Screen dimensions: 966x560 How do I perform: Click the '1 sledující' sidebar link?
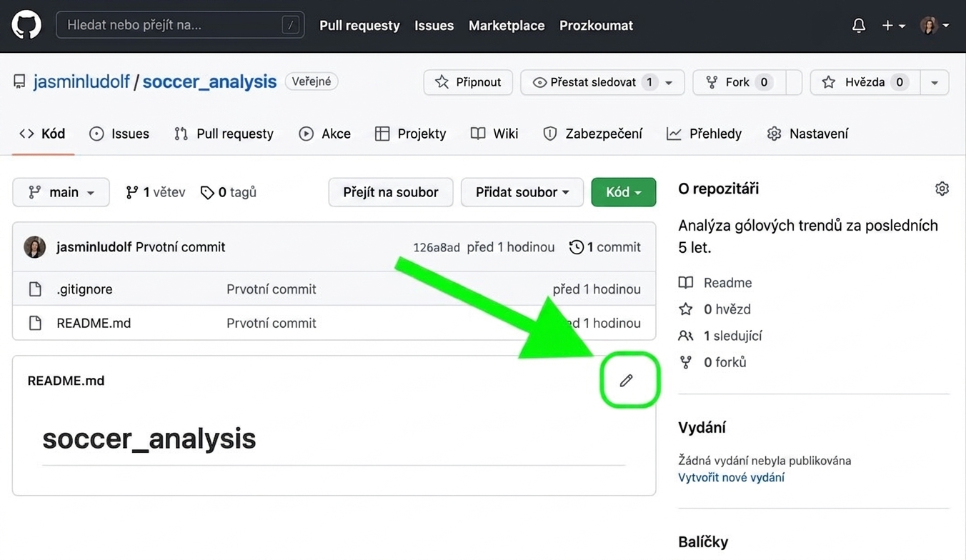tap(720, 336)
